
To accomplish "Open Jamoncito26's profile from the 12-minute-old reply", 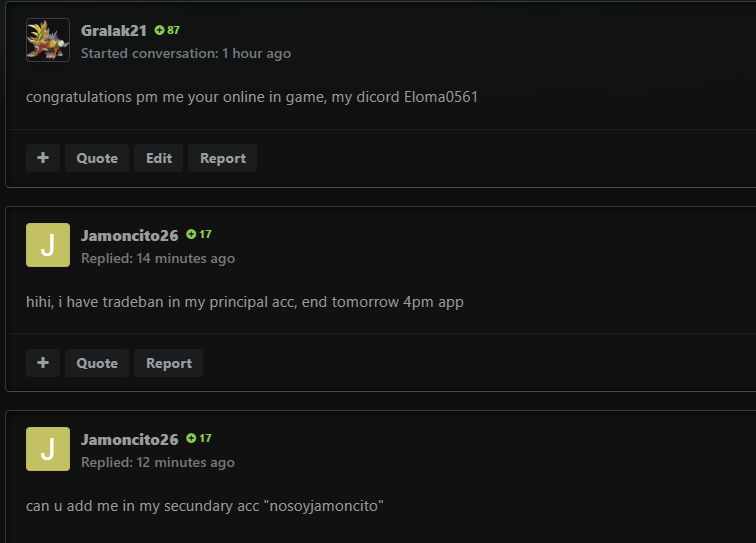I will tap(130, 439).
